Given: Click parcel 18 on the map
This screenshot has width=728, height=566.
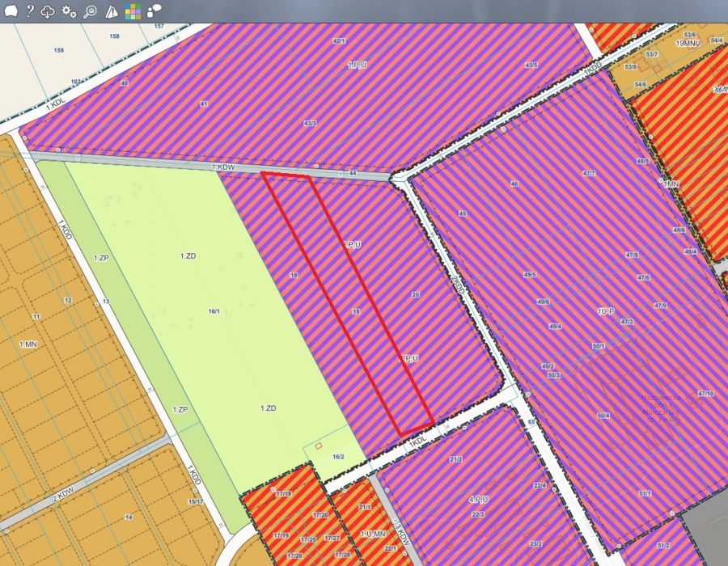Looking at the screenshot, I should point(294,276).
